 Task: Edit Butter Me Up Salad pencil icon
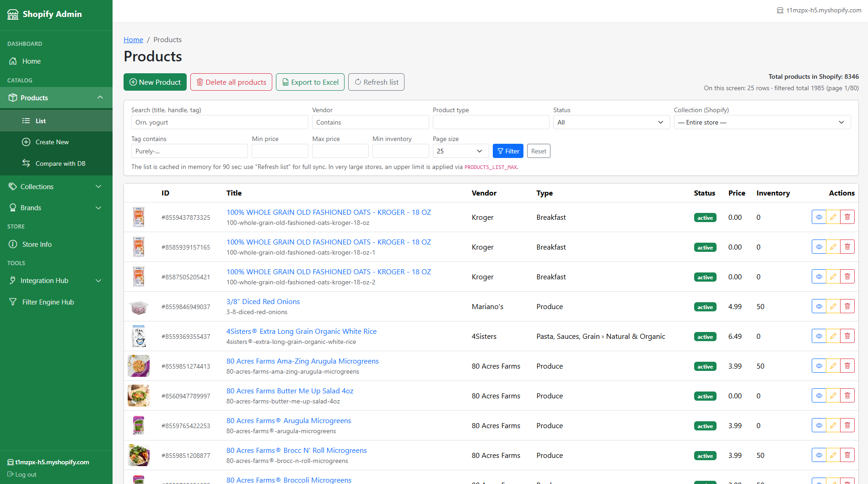(x=833, y=396)
